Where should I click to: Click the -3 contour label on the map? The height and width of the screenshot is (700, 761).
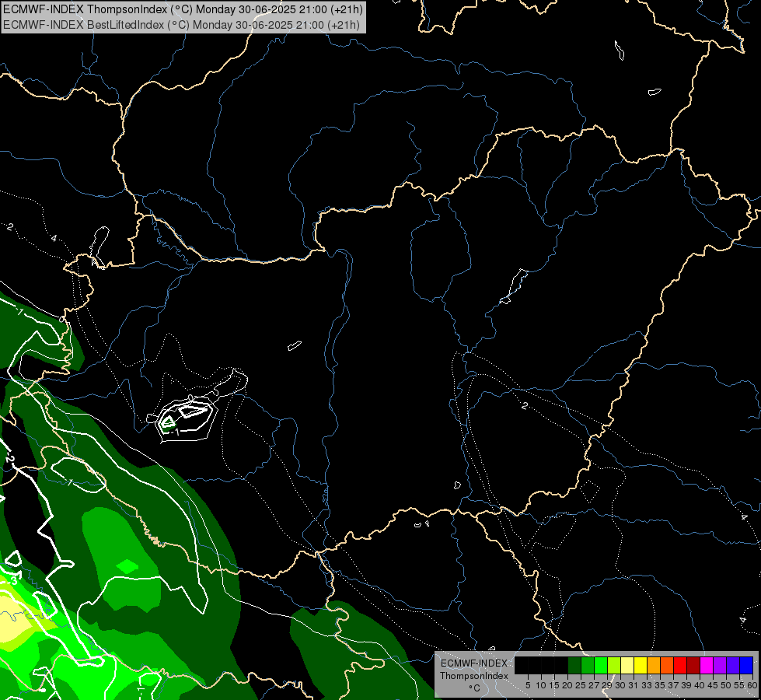(x=12, y=580)
